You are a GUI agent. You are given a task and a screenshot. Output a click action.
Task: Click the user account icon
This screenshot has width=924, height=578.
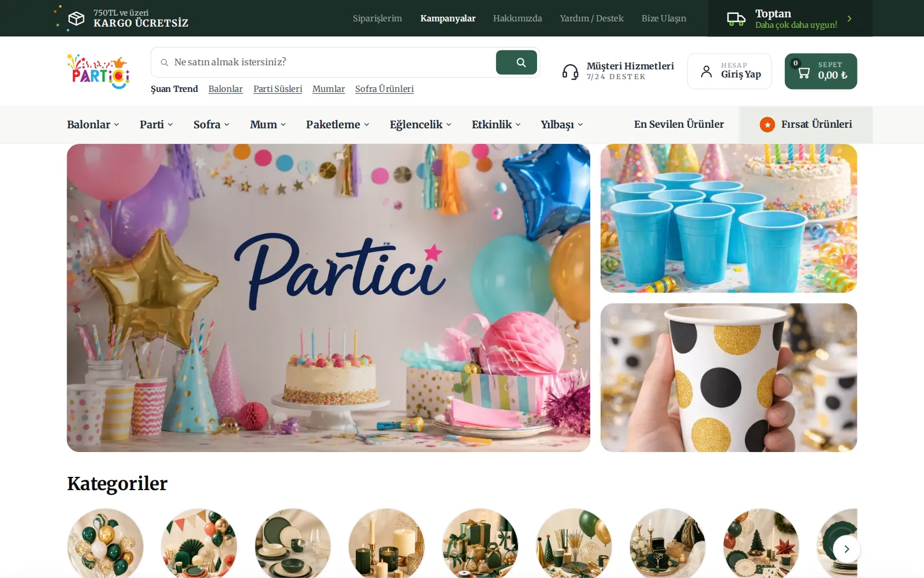click(706, 71)
